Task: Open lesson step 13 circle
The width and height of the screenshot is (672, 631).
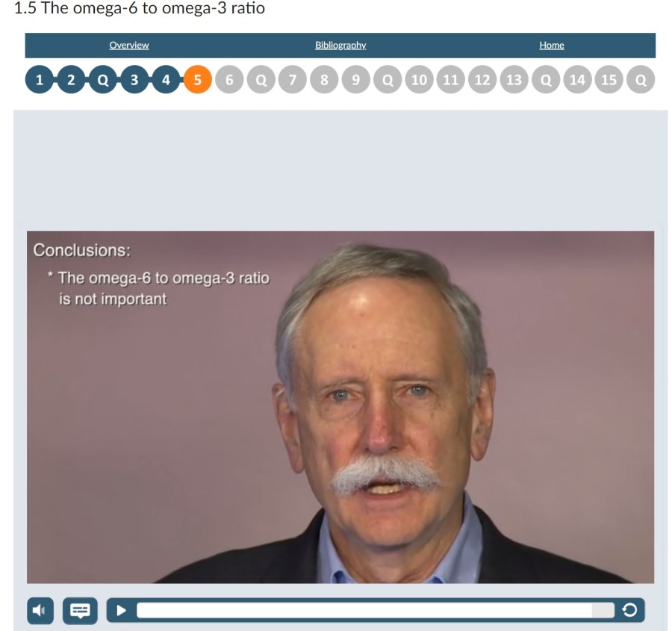Action: [x=514, y=80]
